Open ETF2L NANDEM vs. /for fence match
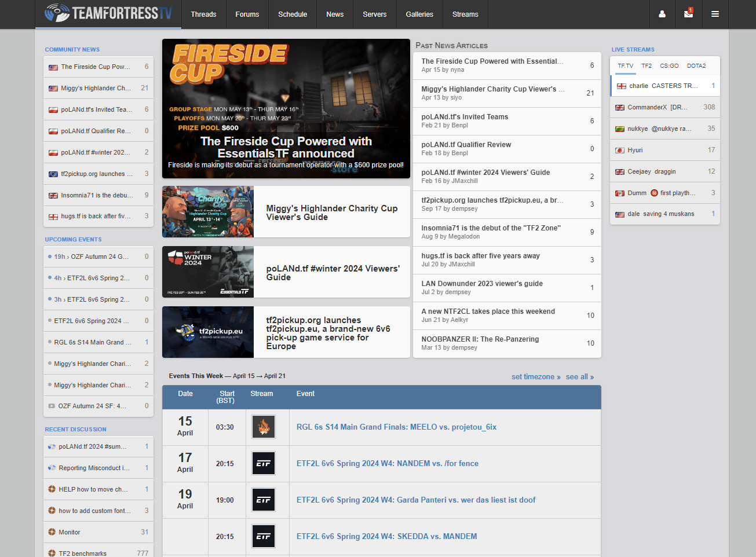 click(x=388, y=464)
